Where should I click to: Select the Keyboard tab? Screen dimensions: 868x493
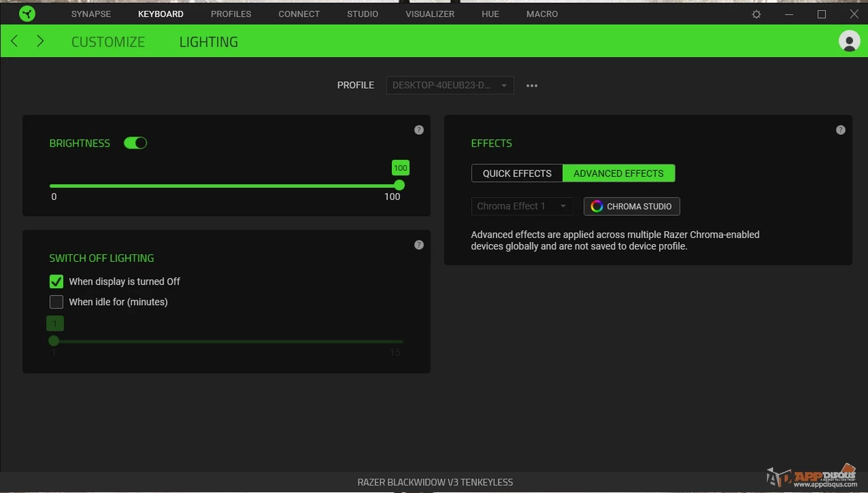pos(161,14)
